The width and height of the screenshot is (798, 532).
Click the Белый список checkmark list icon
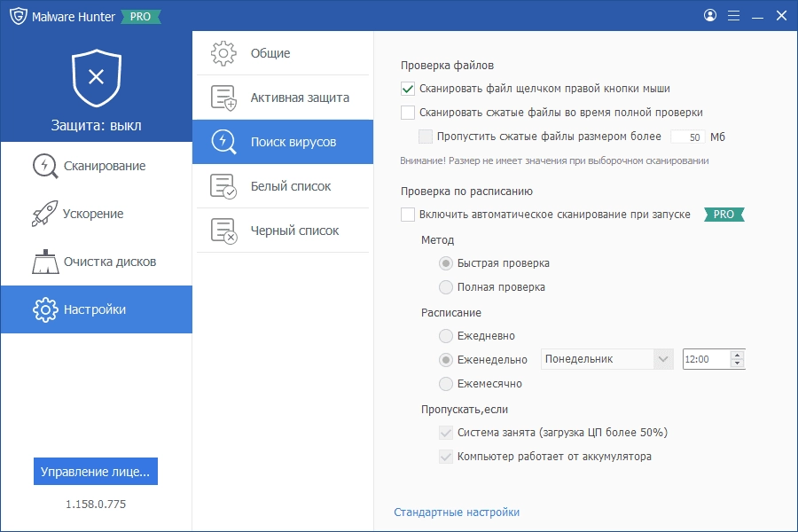(223, 186)
